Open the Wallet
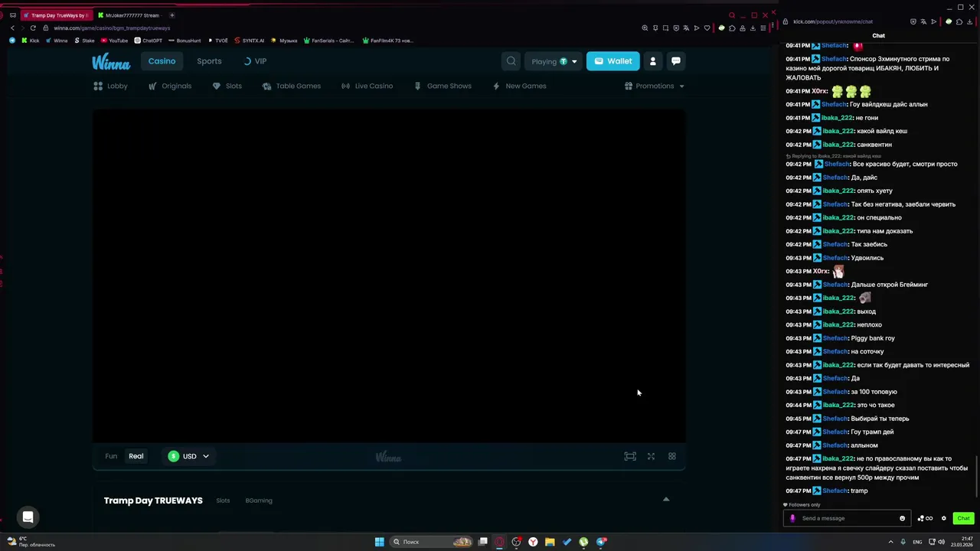Screen dimensions: 980x551 tap(612, 61)
